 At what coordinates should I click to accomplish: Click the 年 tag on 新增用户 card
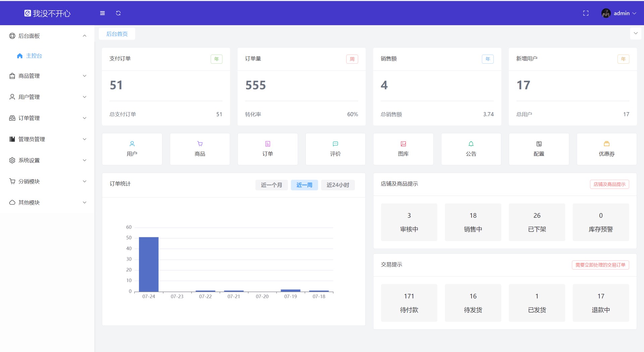[623, 59]
